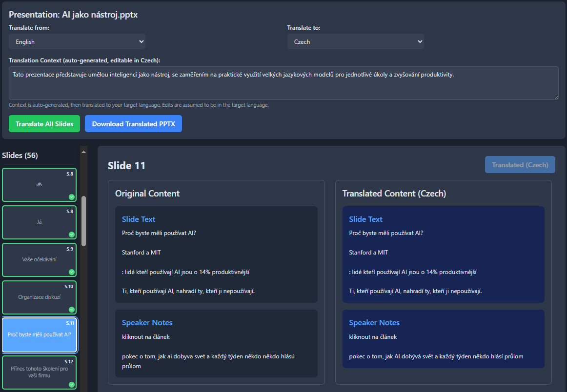The image size is (567, 392).
Task: Click the Translation Context textarea resize handle
Action: (x=556, y=97)
